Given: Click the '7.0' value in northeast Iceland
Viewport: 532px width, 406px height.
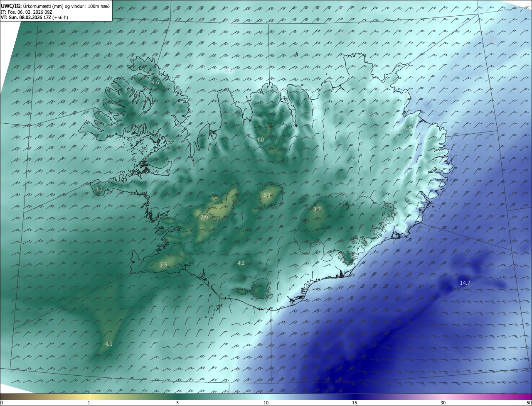Looking at the screenshot, I should click(x=372, y=116).
